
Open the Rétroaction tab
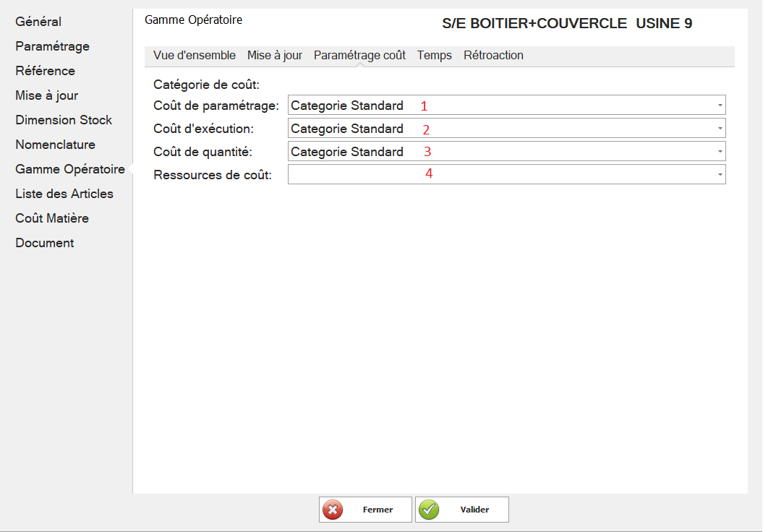(493, 56)
